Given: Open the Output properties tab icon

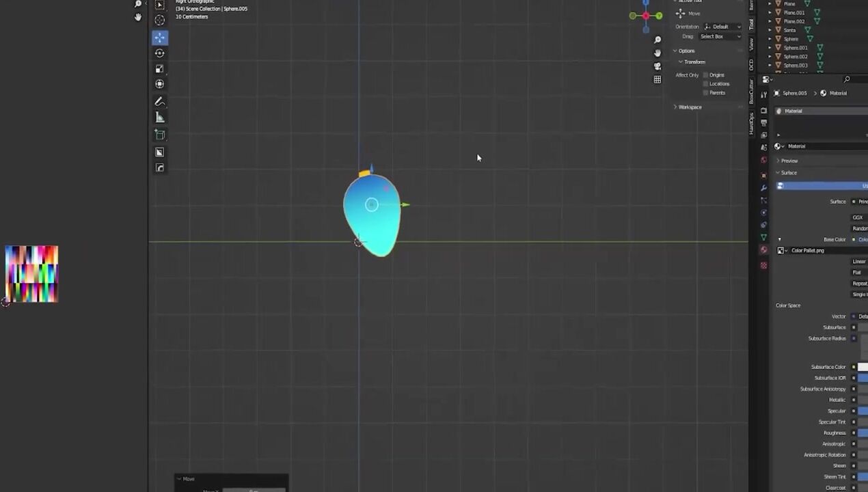Looking at the screenshot, I should pos(763,123).
